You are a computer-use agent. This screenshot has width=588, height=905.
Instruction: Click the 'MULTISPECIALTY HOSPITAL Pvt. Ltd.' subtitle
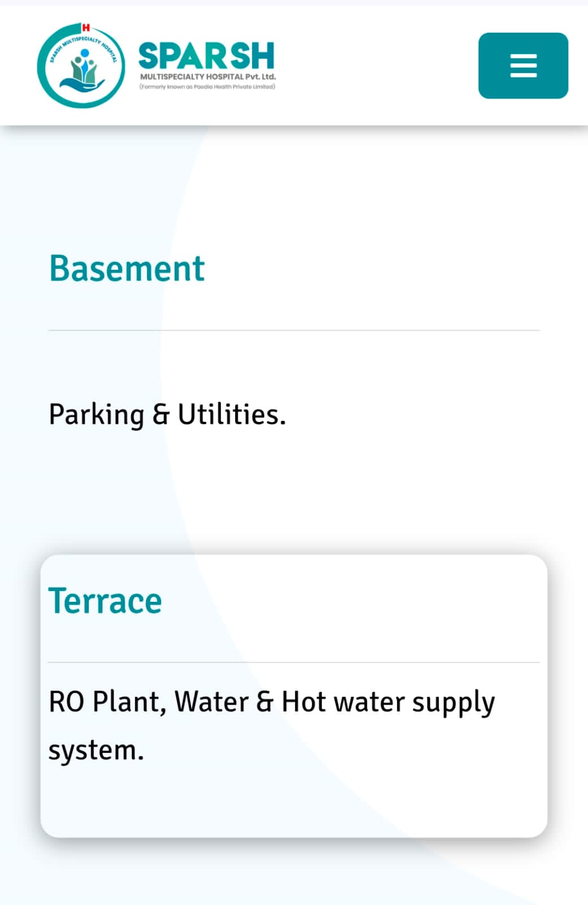tap(207, 76)
